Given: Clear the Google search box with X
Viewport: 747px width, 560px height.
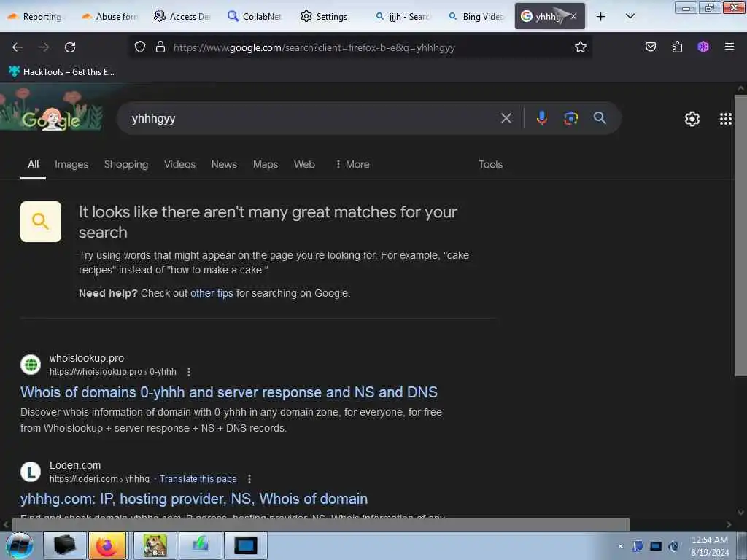Looking at the screenshot, I should (506, 118).
